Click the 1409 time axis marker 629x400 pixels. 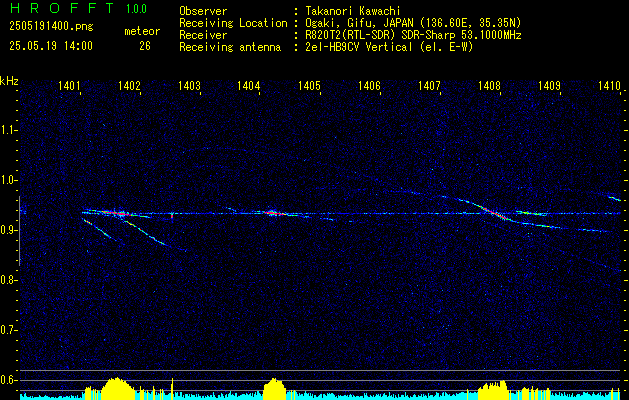(549, 85)
